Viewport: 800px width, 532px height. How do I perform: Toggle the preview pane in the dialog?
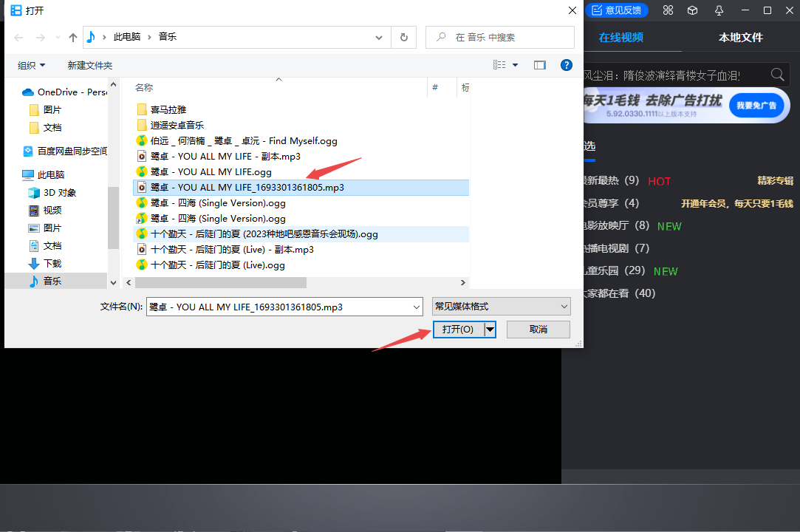coord(539,65)
